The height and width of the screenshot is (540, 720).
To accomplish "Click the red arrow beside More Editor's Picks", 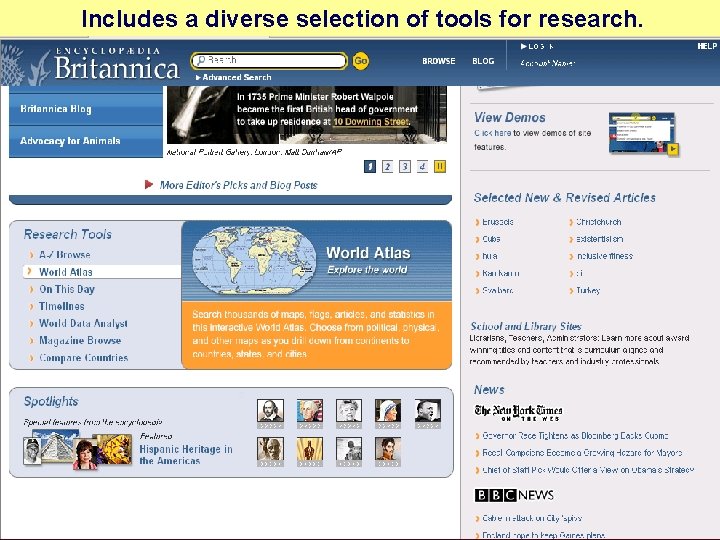I will (x=148, y=185).
